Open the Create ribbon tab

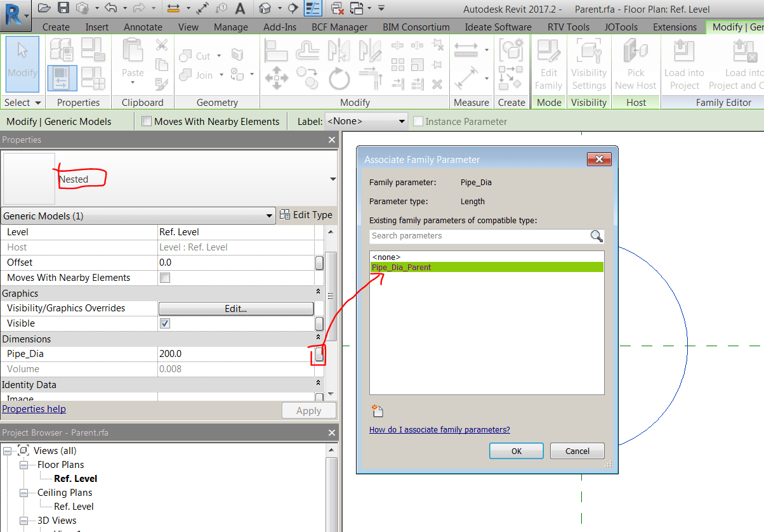click(56, 27)
